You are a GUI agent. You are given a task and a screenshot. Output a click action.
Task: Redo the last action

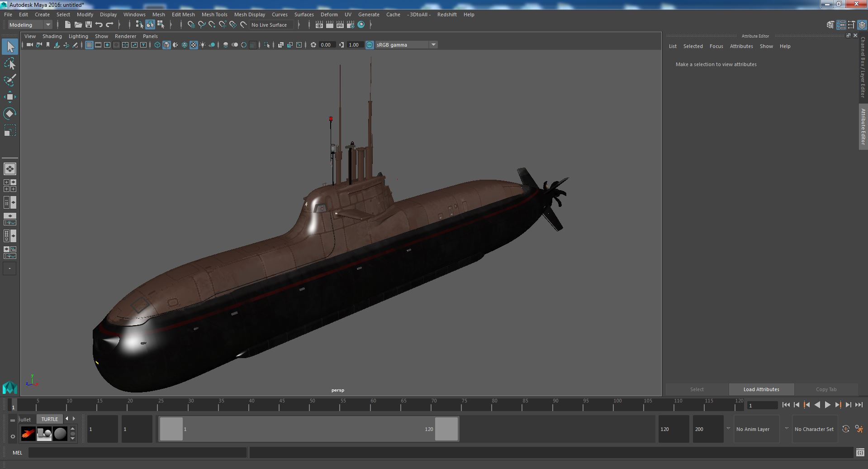tap(109, 25)
